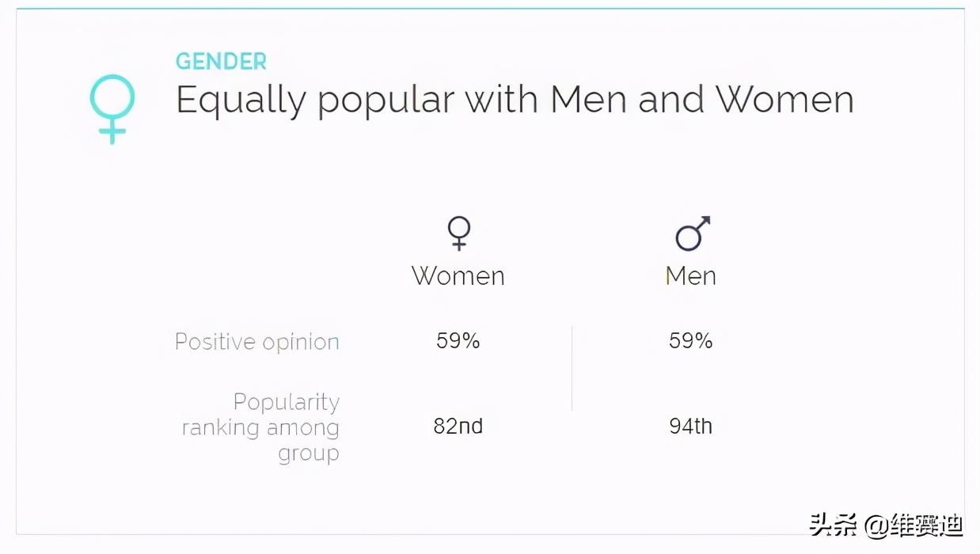Click the "Popularity ranking among group" label
This screenshot has width=980, height=554.
tap(261, 427)
